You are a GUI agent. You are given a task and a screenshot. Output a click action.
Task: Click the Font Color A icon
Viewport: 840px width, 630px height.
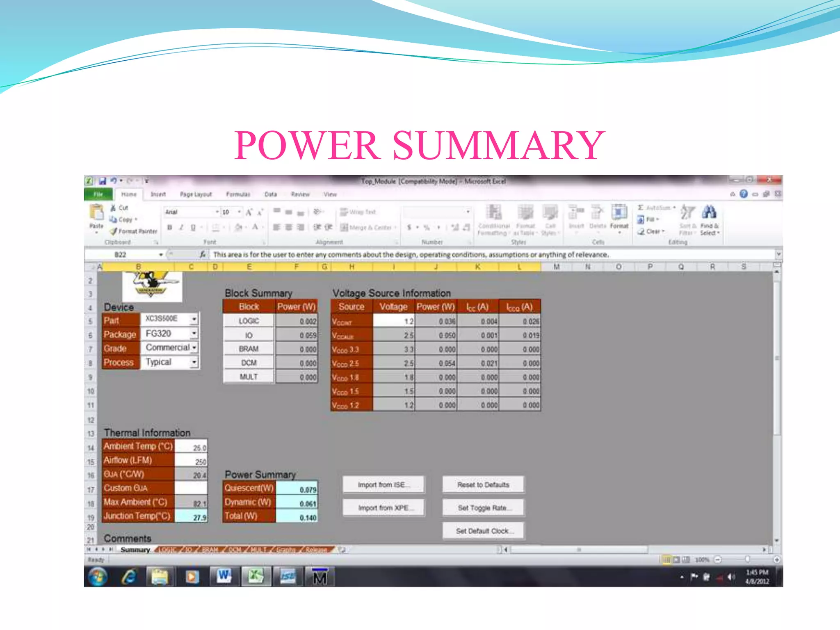point(255,227)
